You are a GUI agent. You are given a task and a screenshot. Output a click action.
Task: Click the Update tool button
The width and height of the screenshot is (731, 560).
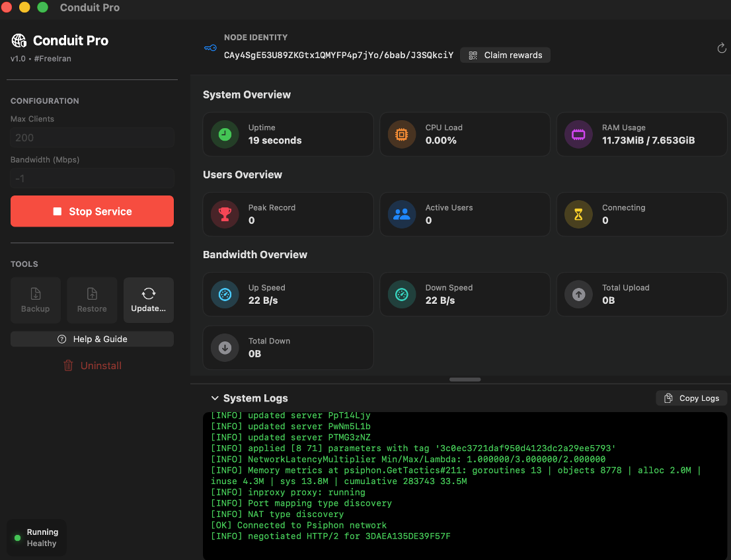[x=149, y=300]
